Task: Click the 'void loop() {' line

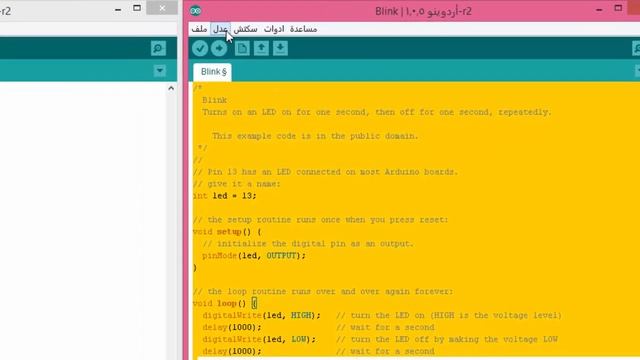Action: click(224, 304)
